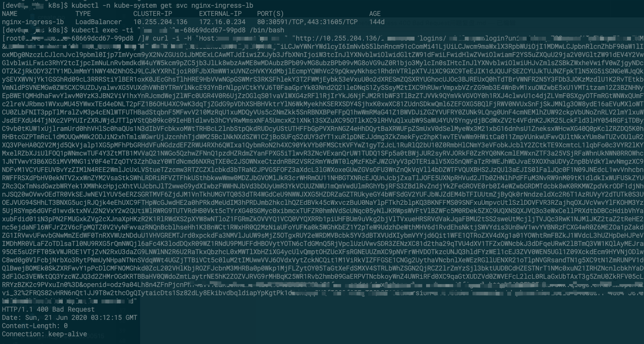The height and width of the screenshot is (344, 644).
Task: Select the nginx-ingress-lb service name
Action: click(31, 21)
